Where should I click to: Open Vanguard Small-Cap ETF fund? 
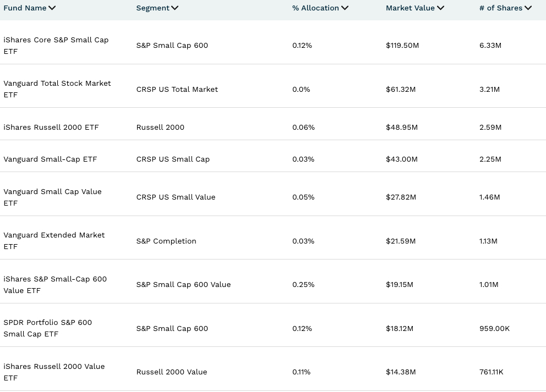point(50,159)
